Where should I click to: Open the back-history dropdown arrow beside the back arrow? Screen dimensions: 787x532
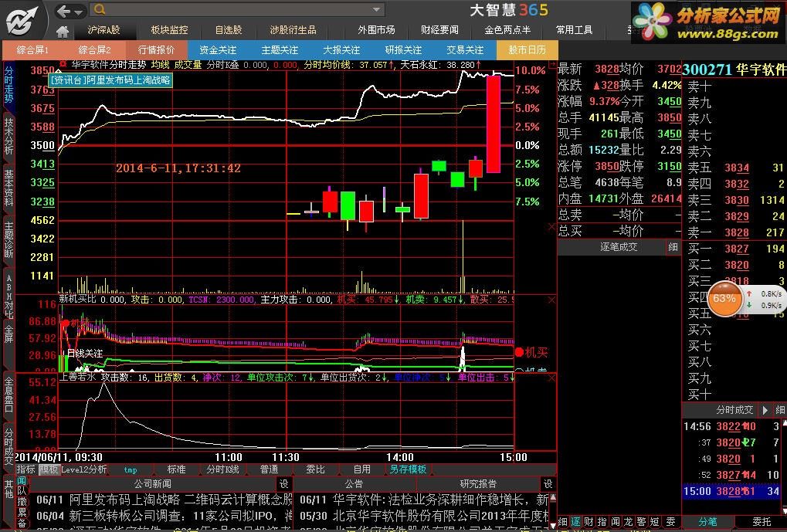pos(79,12)
